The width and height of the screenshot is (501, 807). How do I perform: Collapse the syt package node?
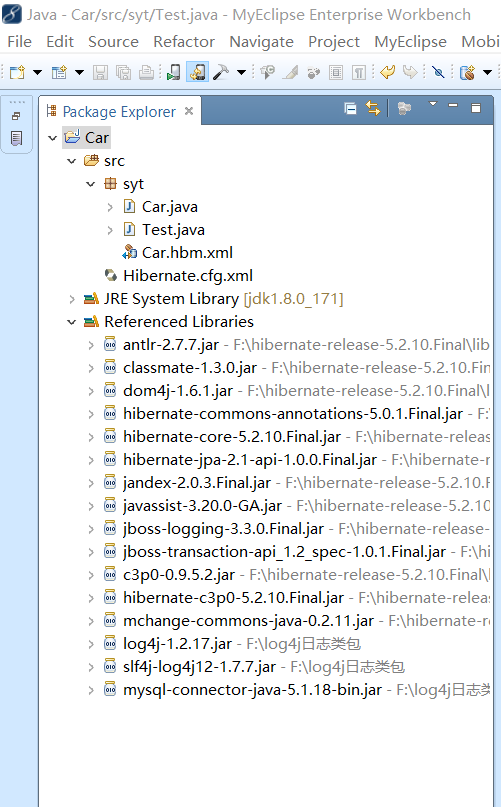point(91,184)
